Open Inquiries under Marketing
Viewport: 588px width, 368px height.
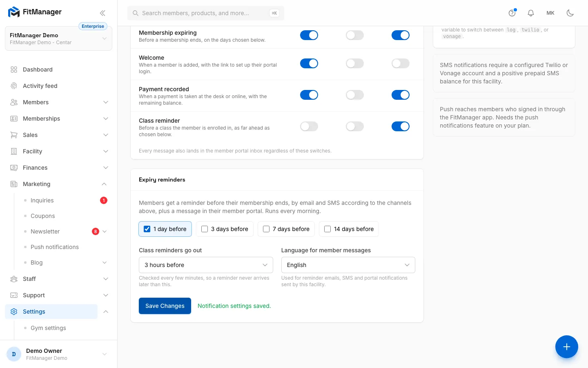42,200
